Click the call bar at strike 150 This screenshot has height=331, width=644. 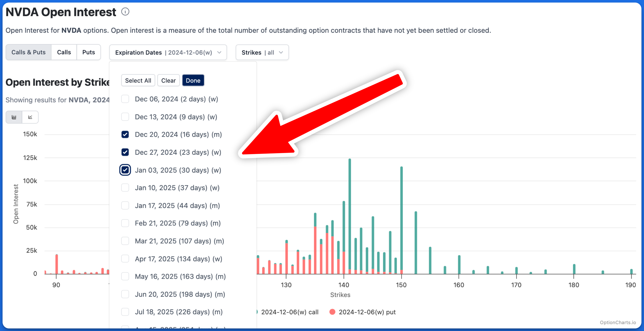click(x=402, y=218)
